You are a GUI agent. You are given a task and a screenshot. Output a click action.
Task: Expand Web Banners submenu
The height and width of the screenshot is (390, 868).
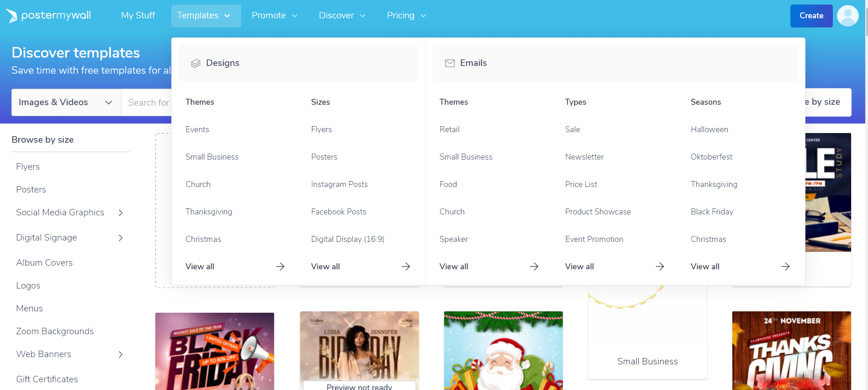[x=121, y=354]
